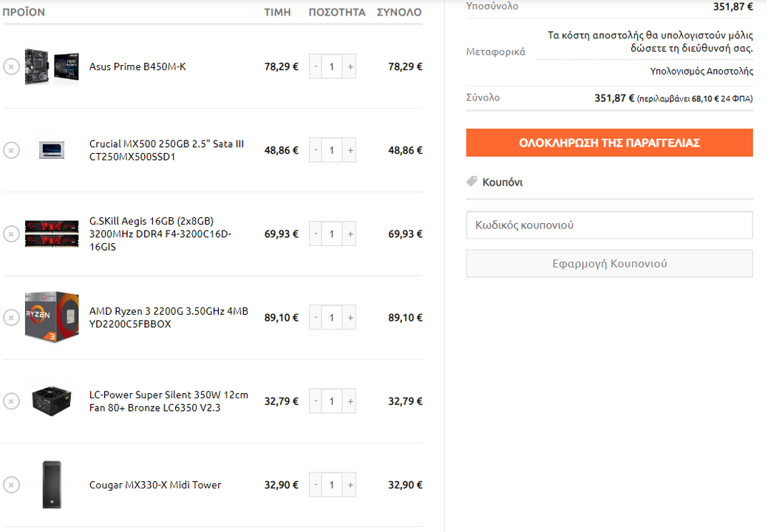Viewport: 768px width, 532px height.
Task: Click ΟΛΟΚΛΗΡΩΣΗ ΤΗΣ ΠΑΡΑΓΓΕΛΙΑΣ checkout button
Action: click(609, 143)
